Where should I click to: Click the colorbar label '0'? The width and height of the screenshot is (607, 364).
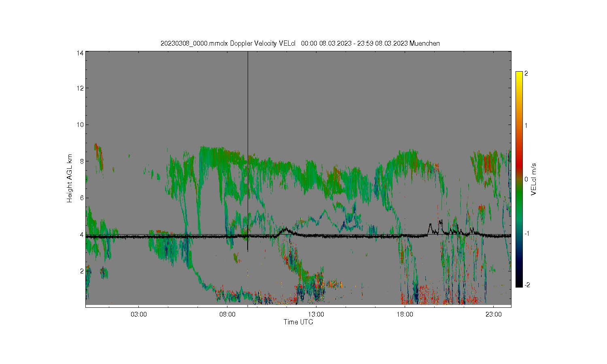[x=526, y=179]
